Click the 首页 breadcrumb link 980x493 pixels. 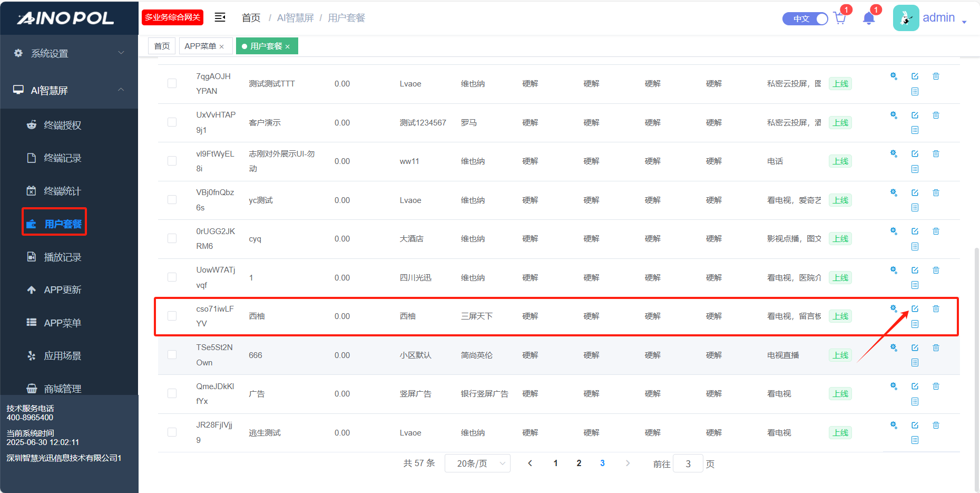(251, 18)
